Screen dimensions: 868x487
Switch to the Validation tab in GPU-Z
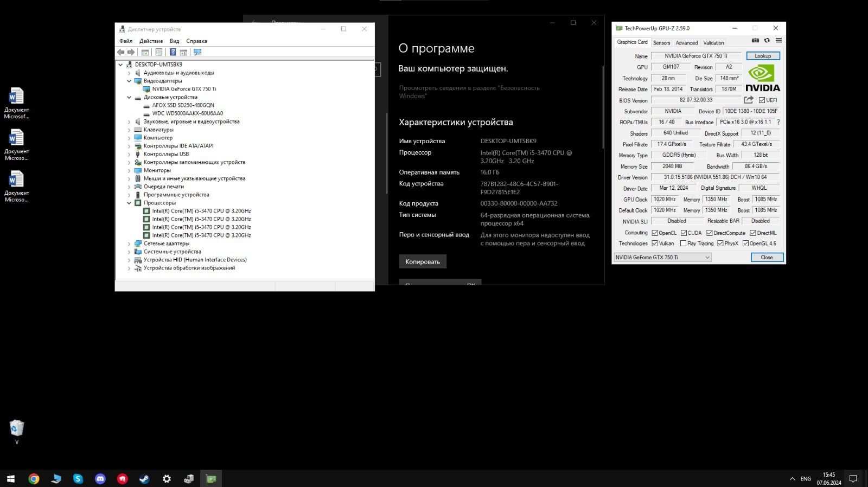713,43
